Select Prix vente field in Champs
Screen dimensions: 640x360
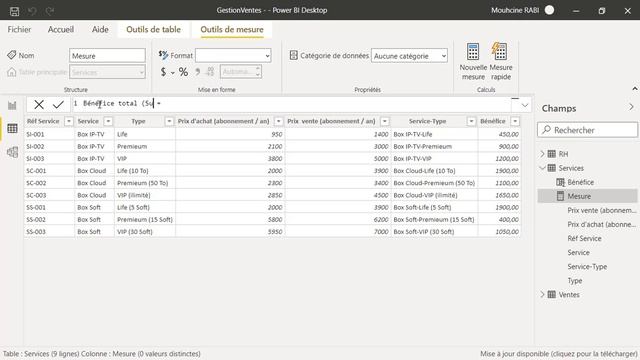click(x=602, y=210)
